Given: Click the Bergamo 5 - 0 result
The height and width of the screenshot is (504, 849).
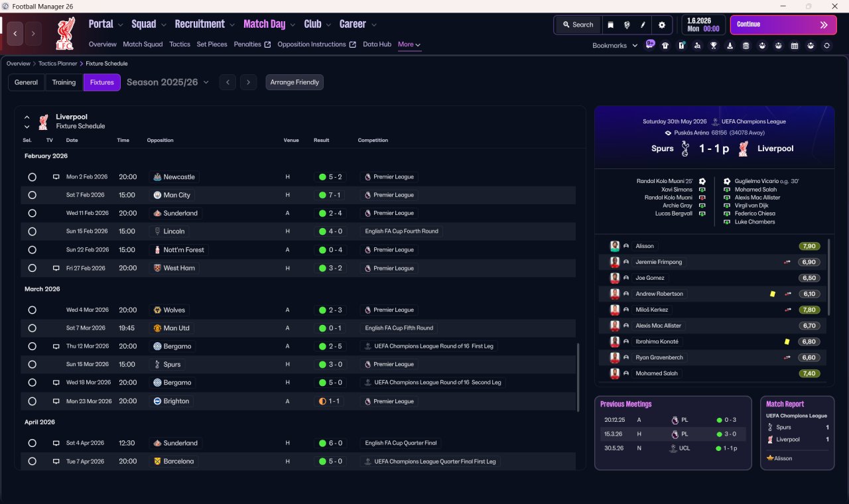Looking at the screenshot, I should 330,383.
